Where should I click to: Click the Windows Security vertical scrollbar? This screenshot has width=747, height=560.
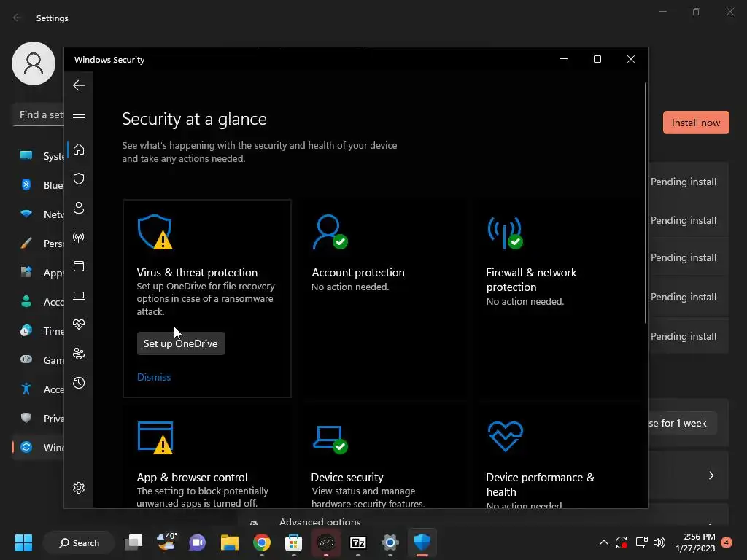[x=646, y=203]
